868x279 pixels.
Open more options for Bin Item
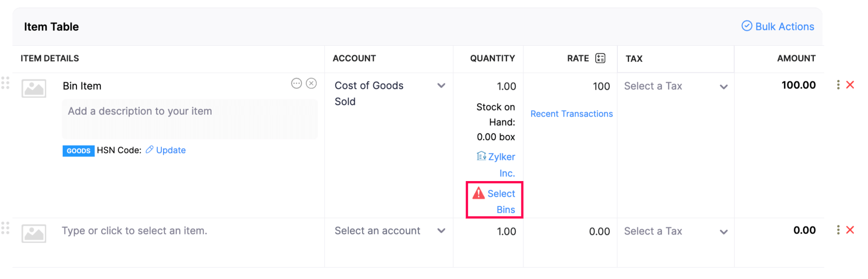[x=296, y=84]
